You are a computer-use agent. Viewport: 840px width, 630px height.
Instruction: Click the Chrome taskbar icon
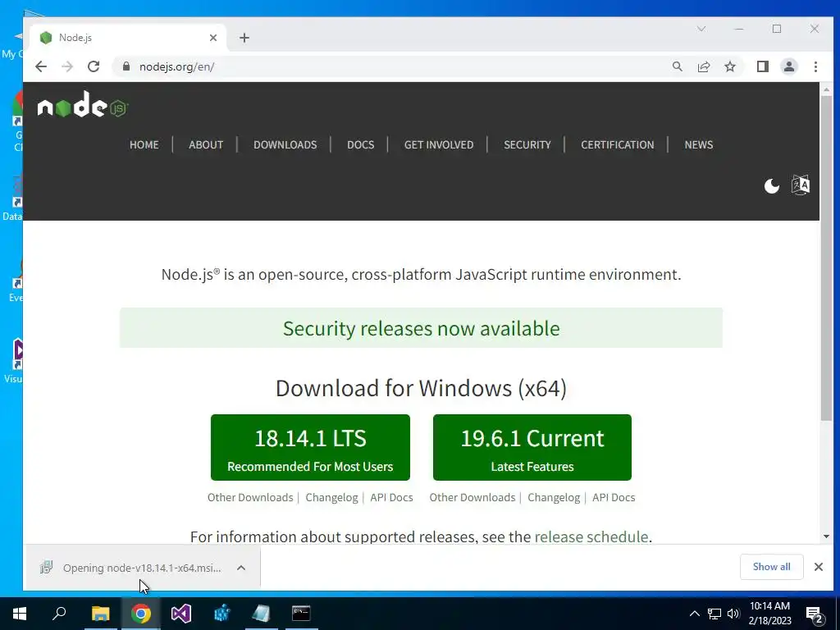(141, 614)
